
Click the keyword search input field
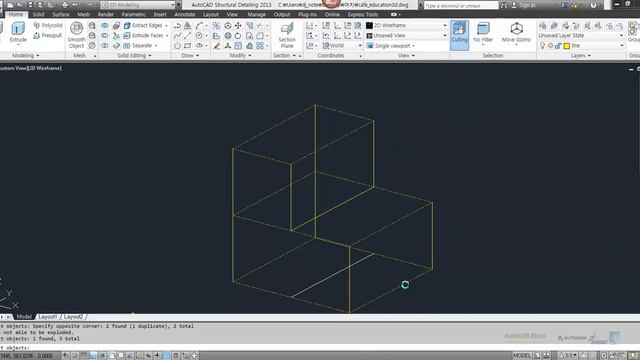click(x=460, y=5)
